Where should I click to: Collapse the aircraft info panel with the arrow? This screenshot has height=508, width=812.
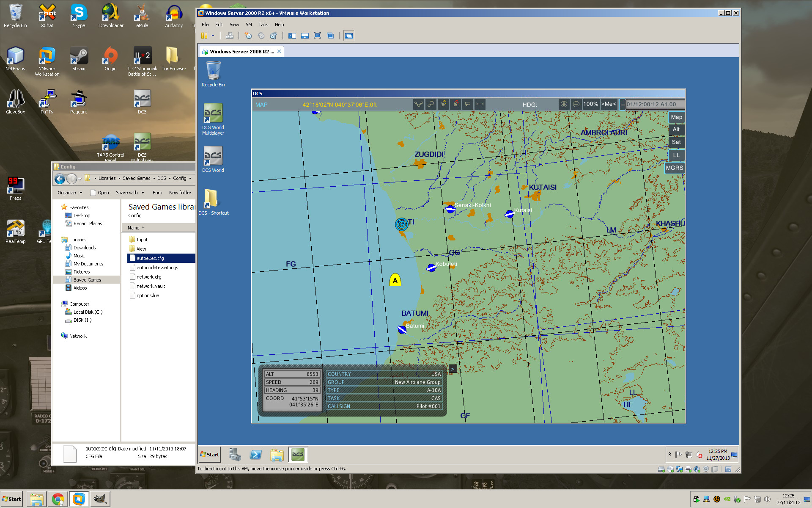pyautogui.click(x=453, y=369)
